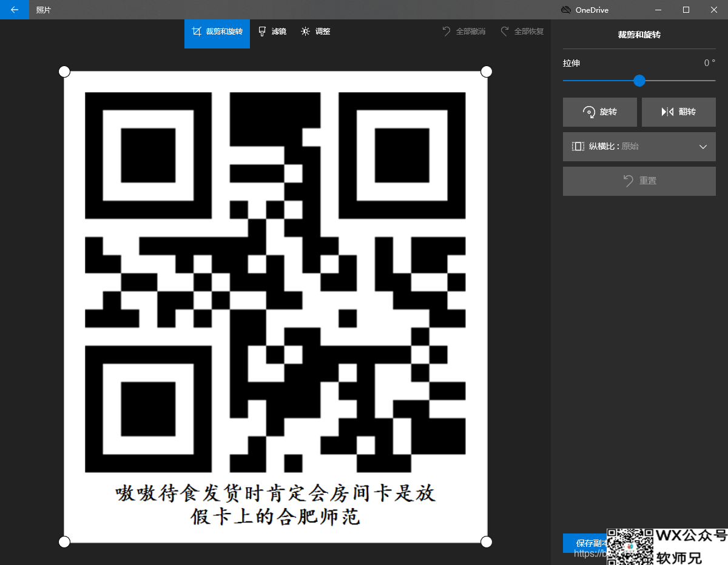728x565 pixels.
Task: Click the QR code image on the canvas
Action: (275, 282)
